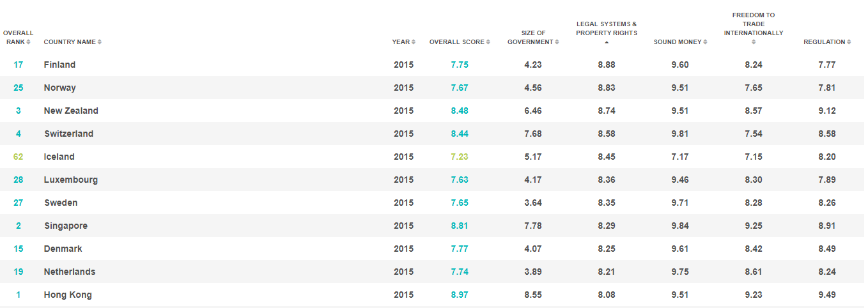Click Netherlands' trade freedom value 8.61
This screenshot has width=868, height=308.
[754, 272]
